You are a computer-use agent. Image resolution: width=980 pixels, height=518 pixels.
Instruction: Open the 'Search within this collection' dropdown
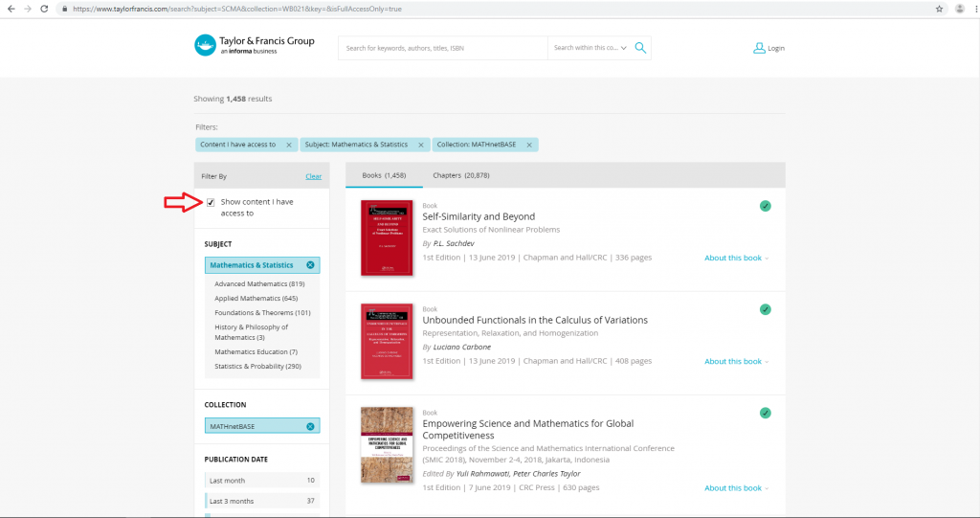590,48
